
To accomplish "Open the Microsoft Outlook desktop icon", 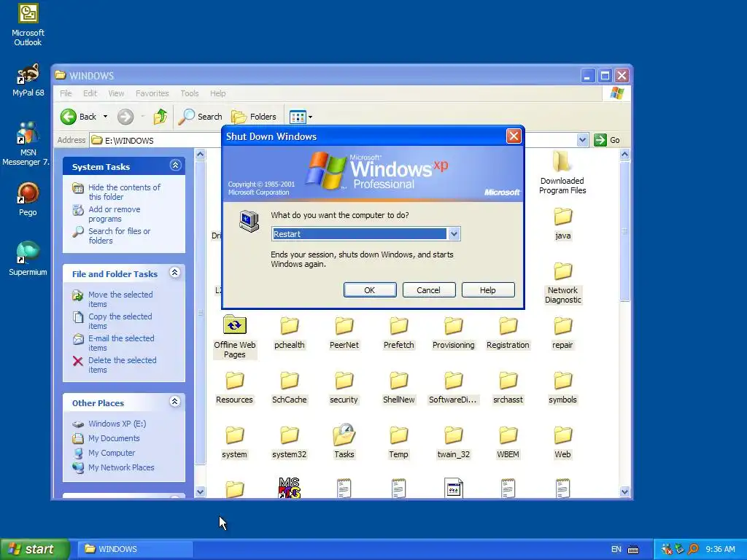I will point(28,25).
